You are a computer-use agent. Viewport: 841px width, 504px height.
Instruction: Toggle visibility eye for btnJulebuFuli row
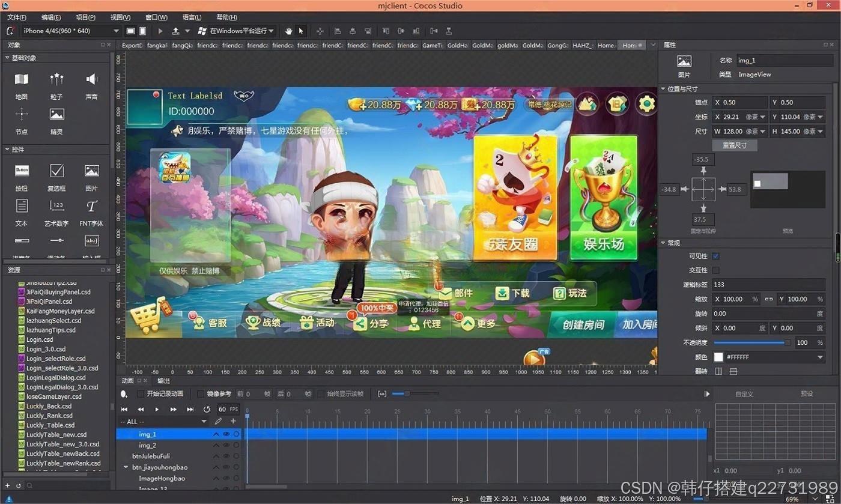coord(226,456)
